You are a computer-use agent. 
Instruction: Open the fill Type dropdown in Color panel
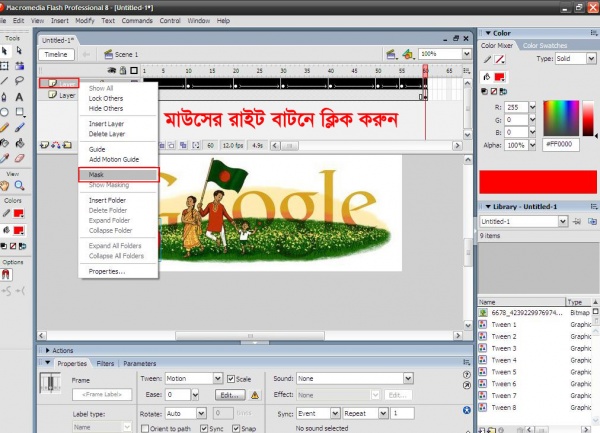coord(573,59)
